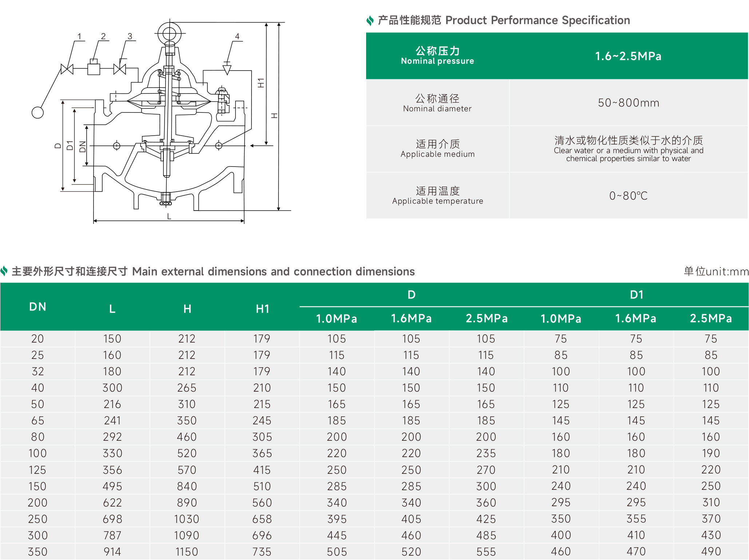This screenshot has width=749, height=560.
Task: Click the triangle symbol labeled 4
Action: coord(227,70)
